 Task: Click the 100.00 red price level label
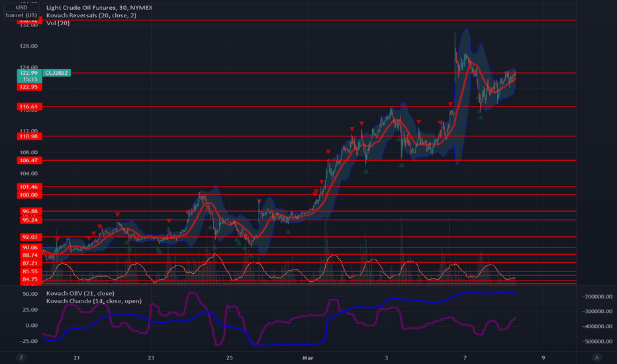[x=29, y=195]
